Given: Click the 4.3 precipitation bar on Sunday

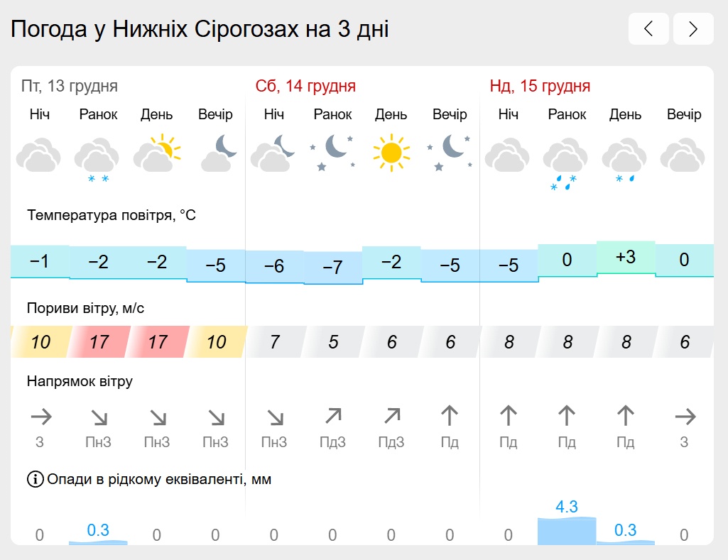Looking at the screenshot, I should [567, 531].
